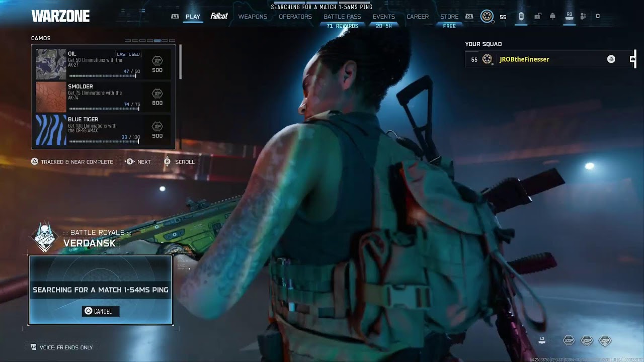Click the squad leader crown icon
This screenshot has height=362, width=644.
coord(632,59)
